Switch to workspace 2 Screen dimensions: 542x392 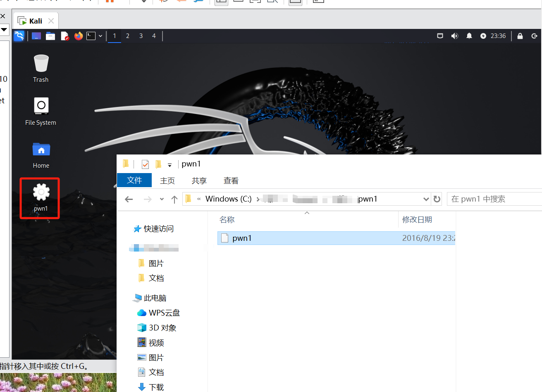(x=128, y=36)
